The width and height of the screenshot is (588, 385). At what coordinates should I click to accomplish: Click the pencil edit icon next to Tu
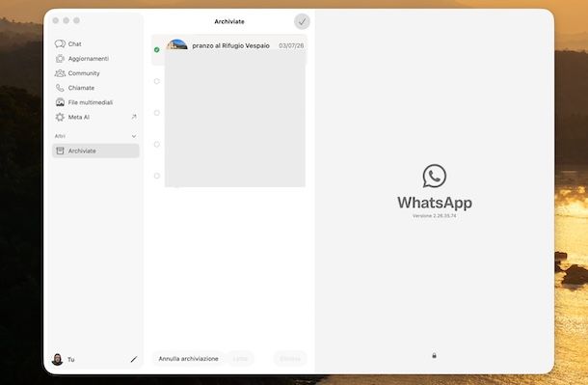click(133, 360)
